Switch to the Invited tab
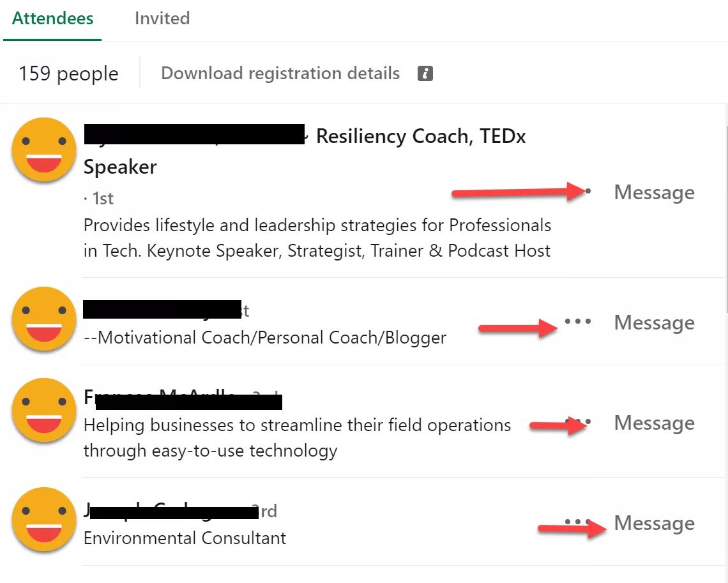The width and height of the screenshot is (728, 583). point(162,19)
